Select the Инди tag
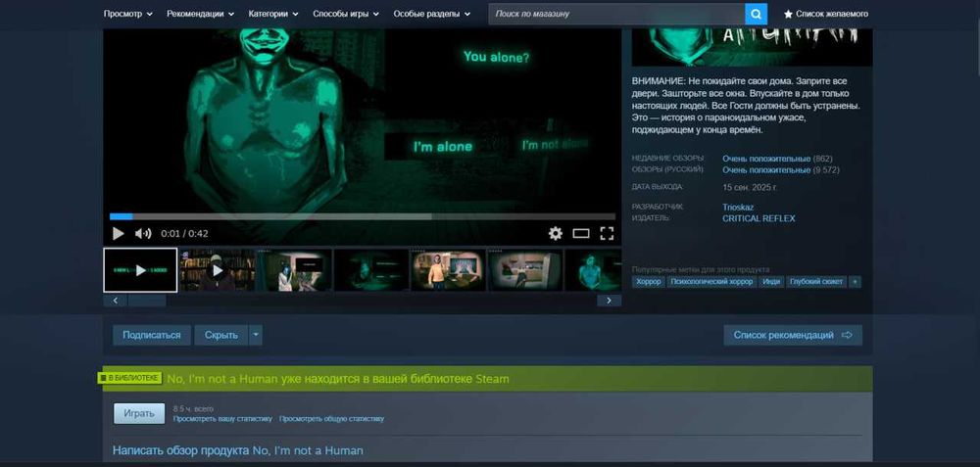 pyautogui.click(x=772, y=282)
